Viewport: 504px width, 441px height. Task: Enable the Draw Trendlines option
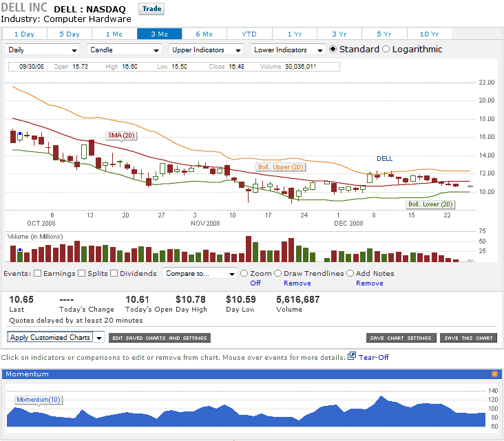point(278,273)
